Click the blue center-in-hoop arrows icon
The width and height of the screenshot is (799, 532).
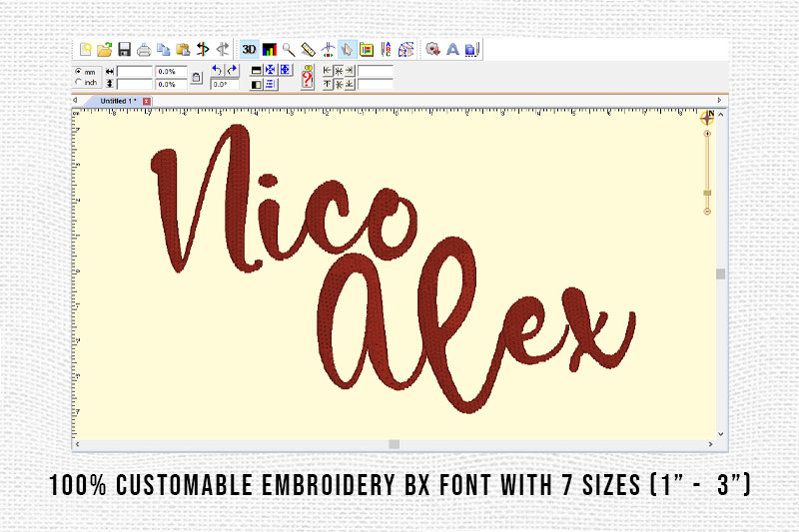(271, 70)
